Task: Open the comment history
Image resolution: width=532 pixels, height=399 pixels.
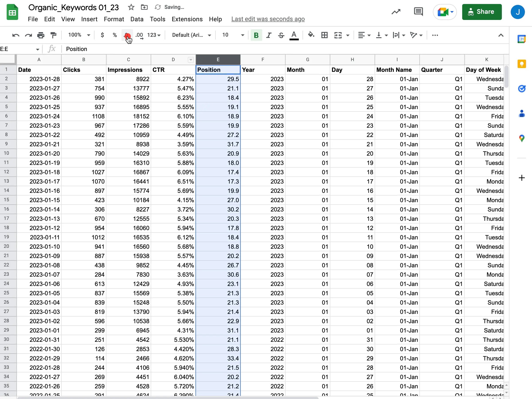Action: coord(418,12)
